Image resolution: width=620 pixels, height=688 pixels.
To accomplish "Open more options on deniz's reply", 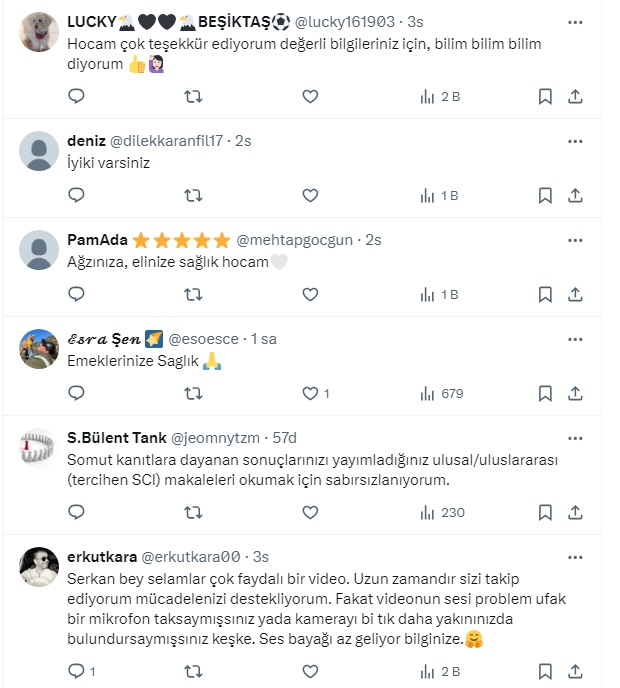I will point(575,142).
